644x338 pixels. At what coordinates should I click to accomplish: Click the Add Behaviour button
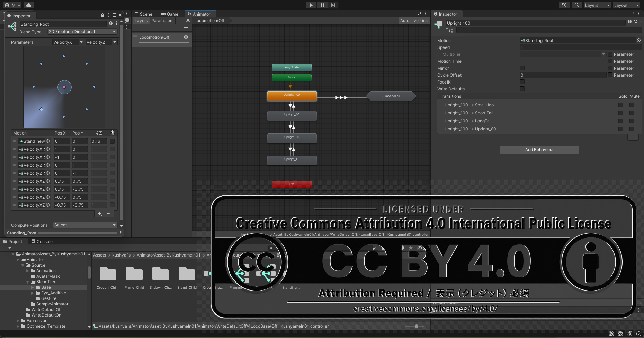tap(539, 150)
